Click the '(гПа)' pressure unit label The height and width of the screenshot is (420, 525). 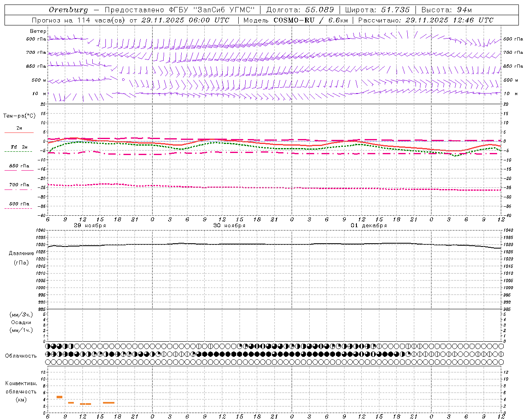click(21, 263)
